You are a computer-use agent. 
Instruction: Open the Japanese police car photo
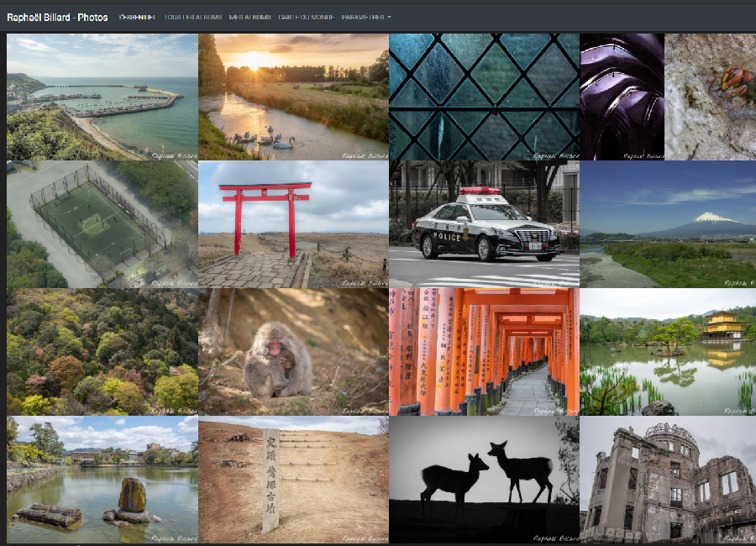point(484,224)
